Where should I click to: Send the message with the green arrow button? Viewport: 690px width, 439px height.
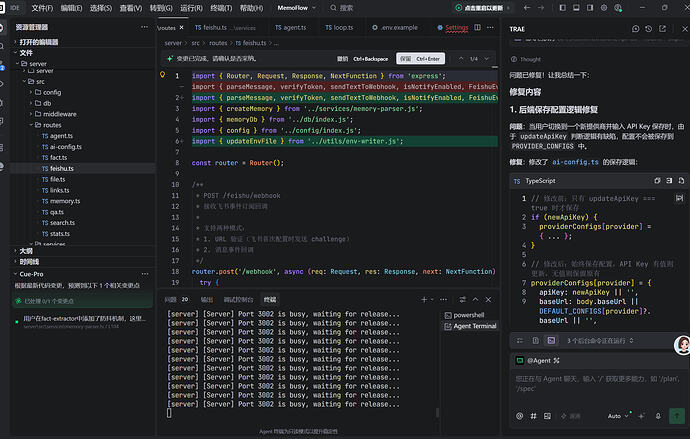tap(676, 416)
